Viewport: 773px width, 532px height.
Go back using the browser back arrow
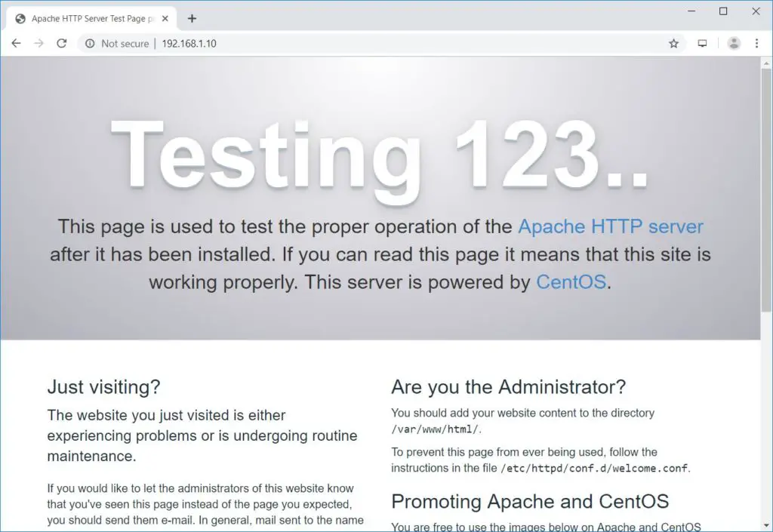click(x=17, y=43)
